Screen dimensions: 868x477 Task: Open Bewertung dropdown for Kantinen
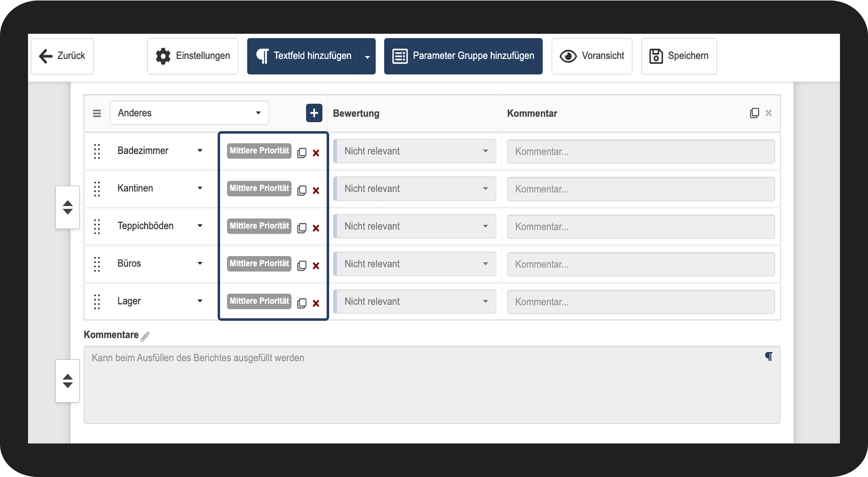click(x=415, y=189)
